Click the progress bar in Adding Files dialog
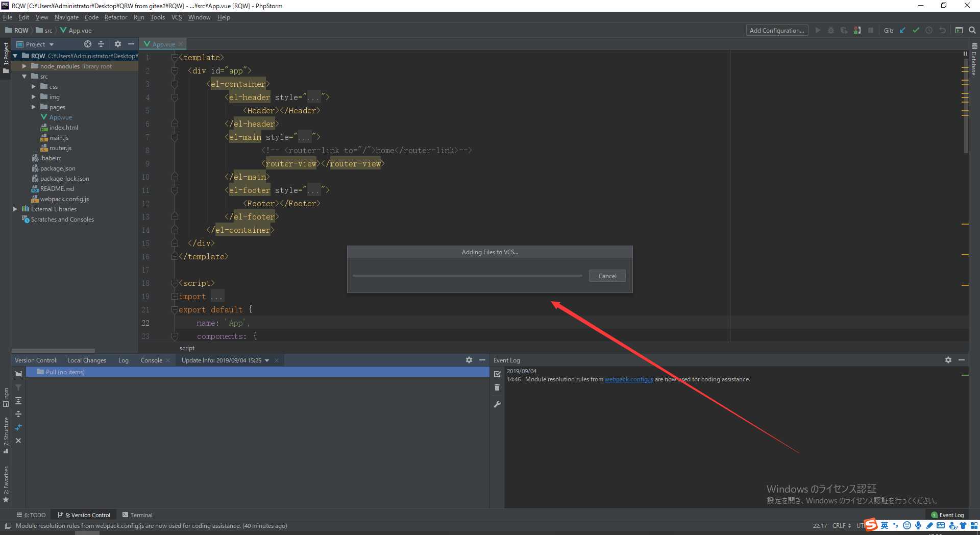980x535 pixels. (467, 276)
